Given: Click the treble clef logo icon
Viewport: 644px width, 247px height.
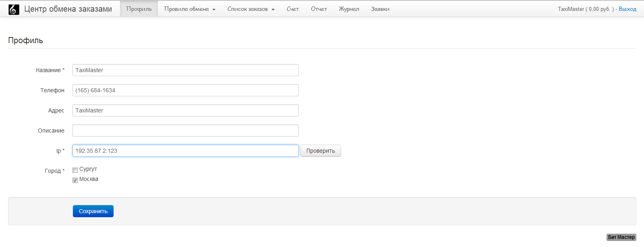Looking at the screenshot, I should coord(14,9).
